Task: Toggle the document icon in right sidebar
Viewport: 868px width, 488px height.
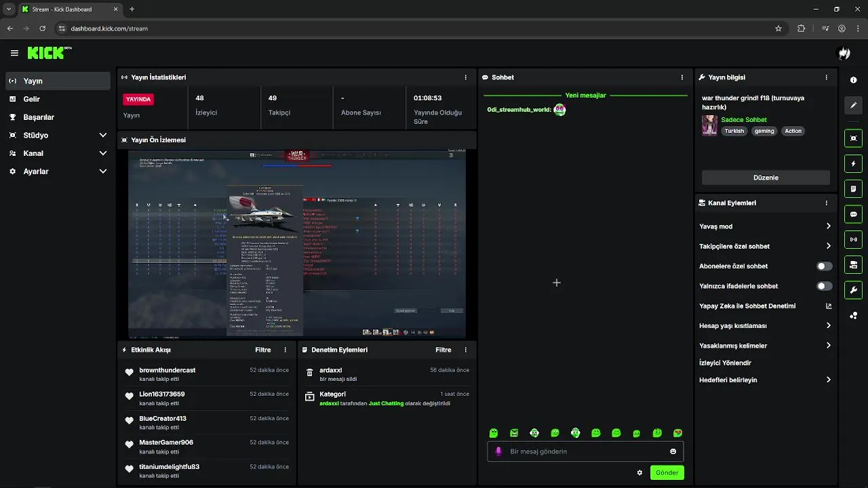Action: coord(853,189)
